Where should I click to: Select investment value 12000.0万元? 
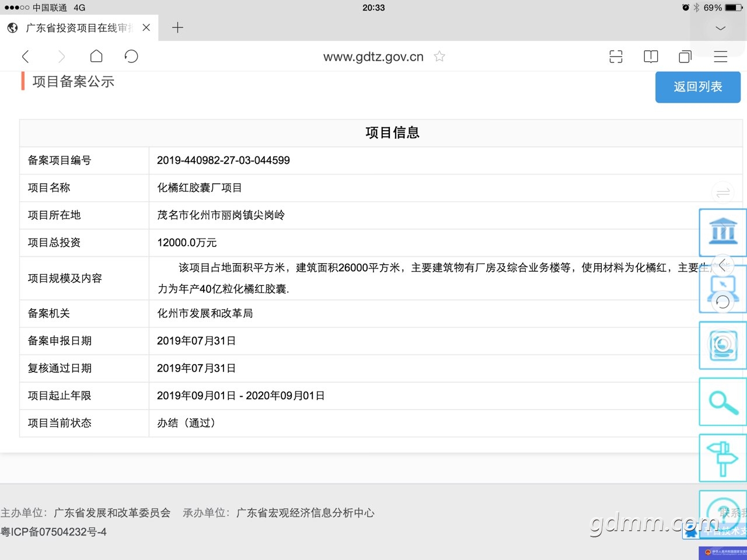tap(187, 243)
